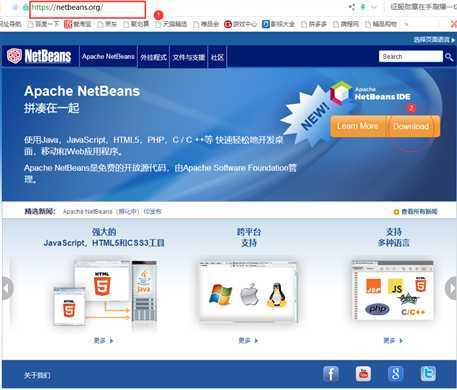Viewport: 457px width, 390px height.
Task: Click the NetBeans logo
Action: click(39, 56)
